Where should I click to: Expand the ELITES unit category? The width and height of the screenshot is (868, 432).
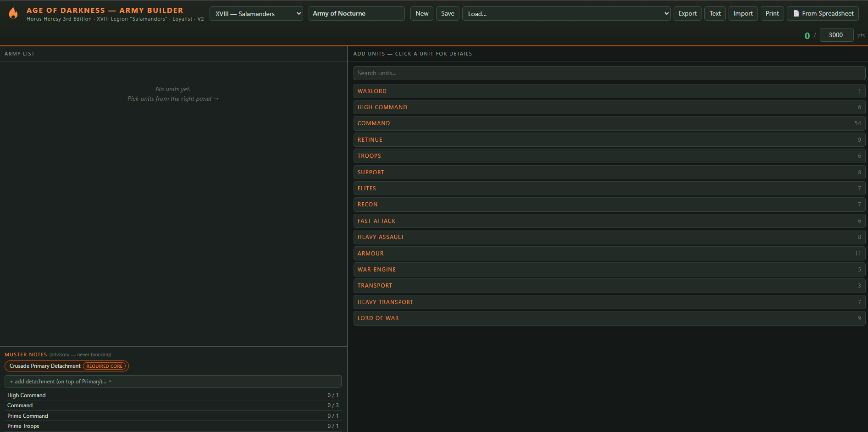coord(609,188)
